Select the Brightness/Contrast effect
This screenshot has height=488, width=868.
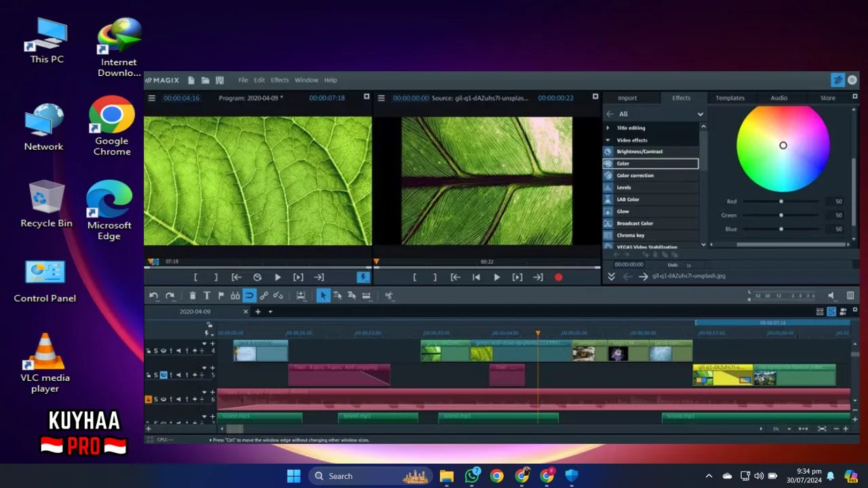tap(650, 152)
